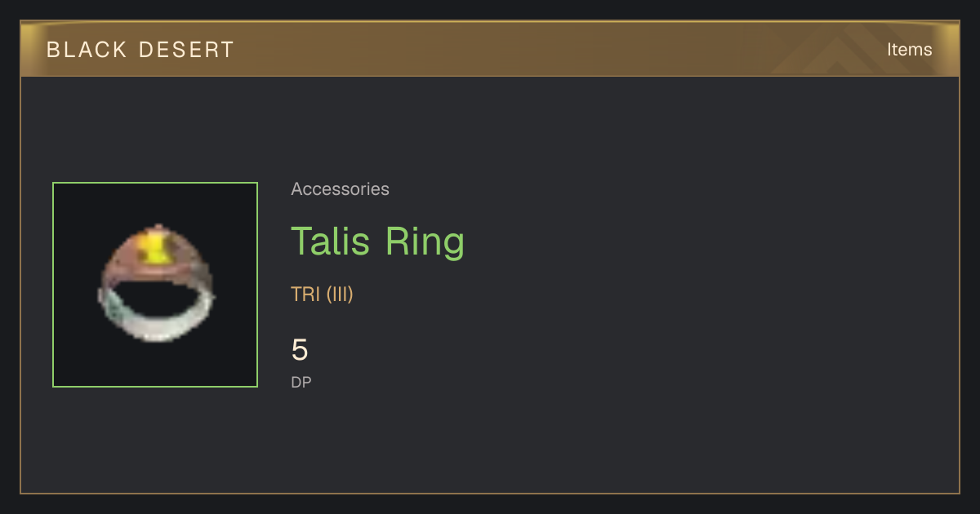
Task: Select the TRI (III) enhancement level text
Action: [x=322, y=295]
